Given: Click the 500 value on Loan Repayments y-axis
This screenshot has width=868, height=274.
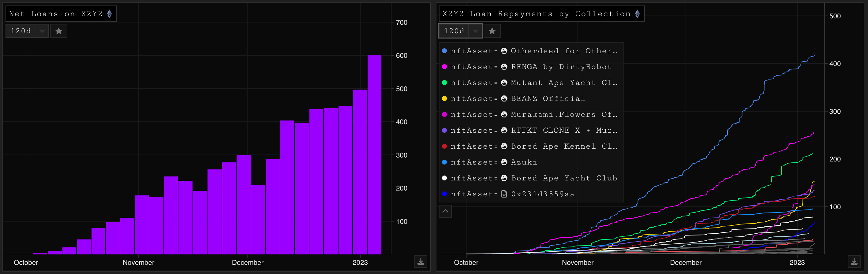Looking at the screenshot, I should [835, 16].
